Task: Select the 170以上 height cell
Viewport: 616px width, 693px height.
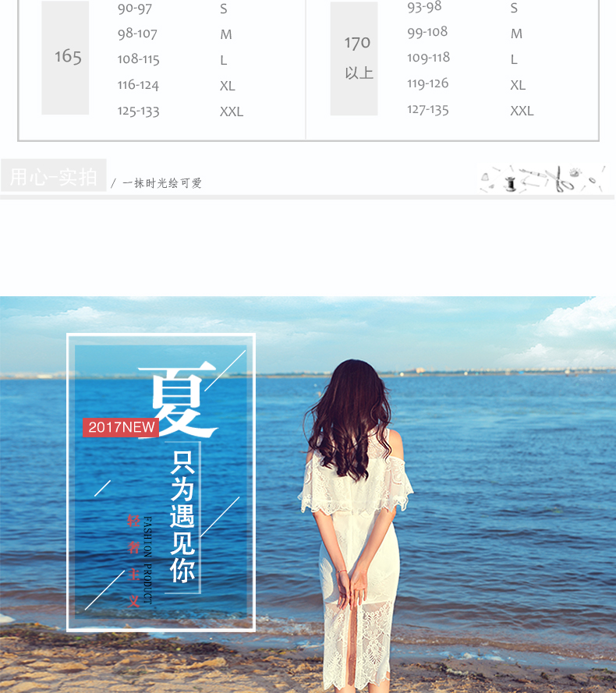Action: pyautogui.click(x=358, y=57)
